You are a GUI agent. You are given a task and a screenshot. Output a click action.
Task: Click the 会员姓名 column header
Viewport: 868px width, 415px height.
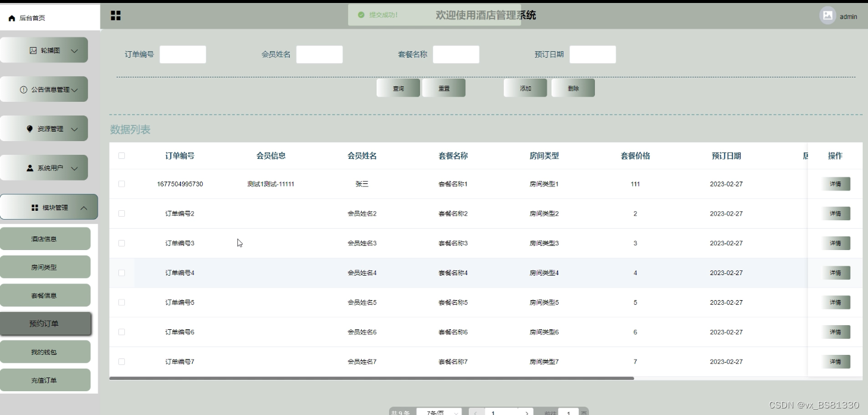pyautogui.click(x=362, y=156)
